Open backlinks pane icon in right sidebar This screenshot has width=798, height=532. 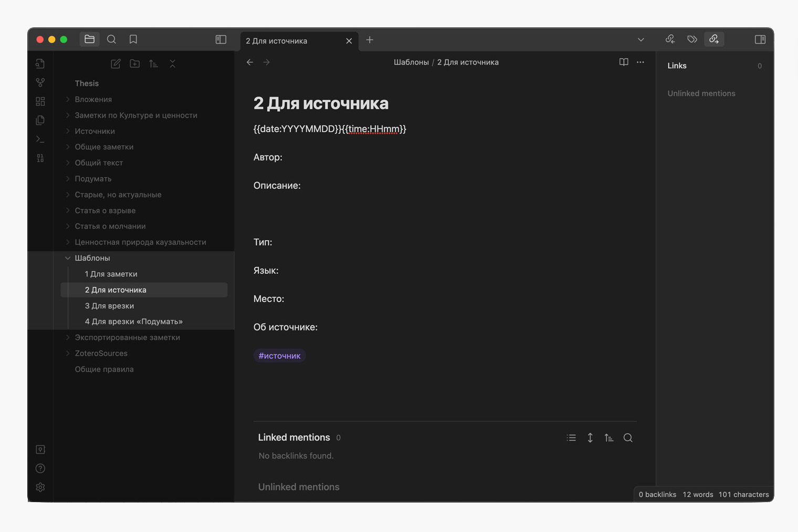click(x=670, y=39)
